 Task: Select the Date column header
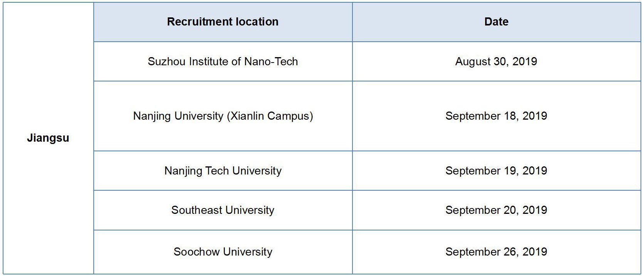(496, 22)
